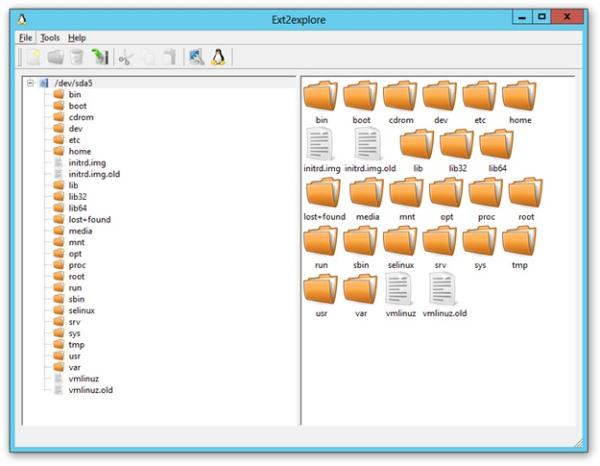Click the lib folder icon in right pane
This screenshot has height=466, width=600.
tap(417, 144)
